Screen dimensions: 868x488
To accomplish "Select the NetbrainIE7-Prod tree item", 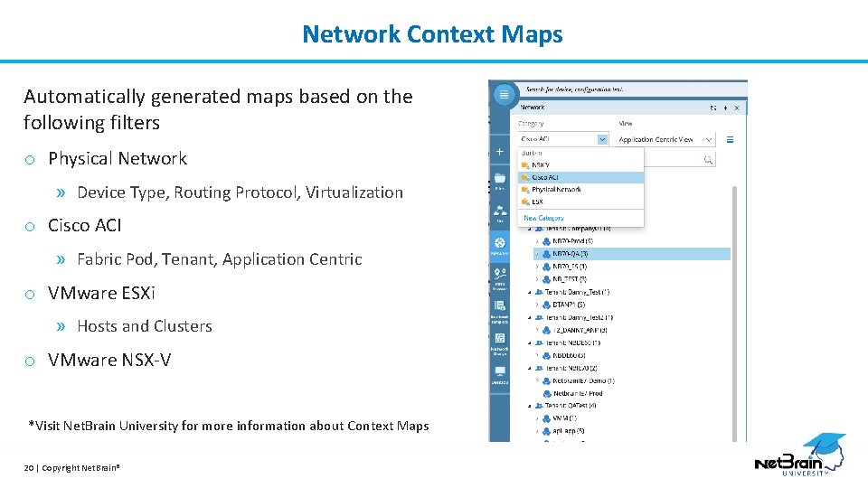I will pos(578,393).
